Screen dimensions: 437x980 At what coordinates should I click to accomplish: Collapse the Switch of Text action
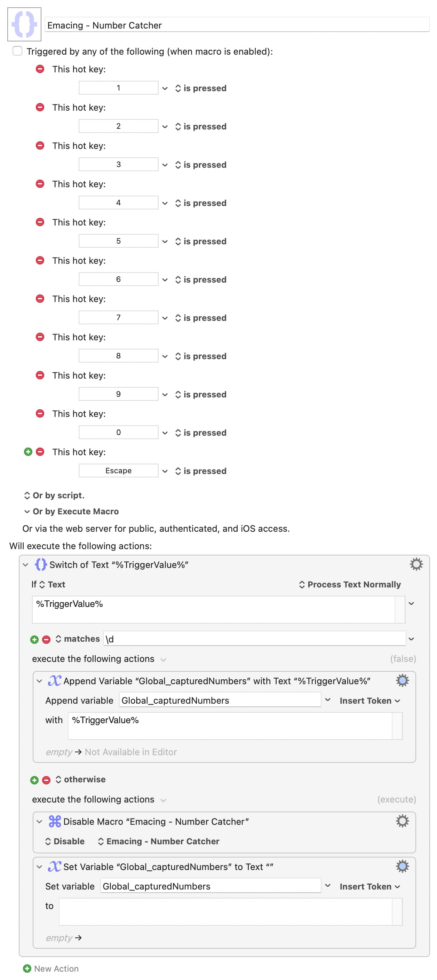pos(25,564)
